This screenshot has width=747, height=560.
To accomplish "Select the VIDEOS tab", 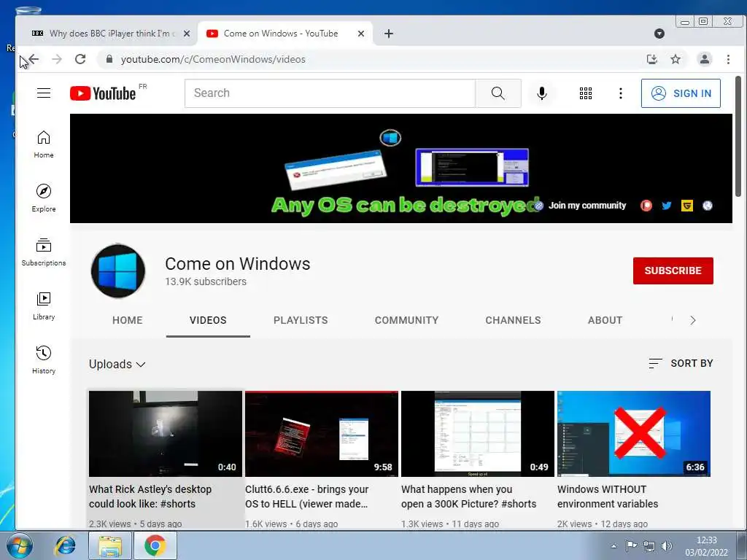I will (x=208, y=320).
